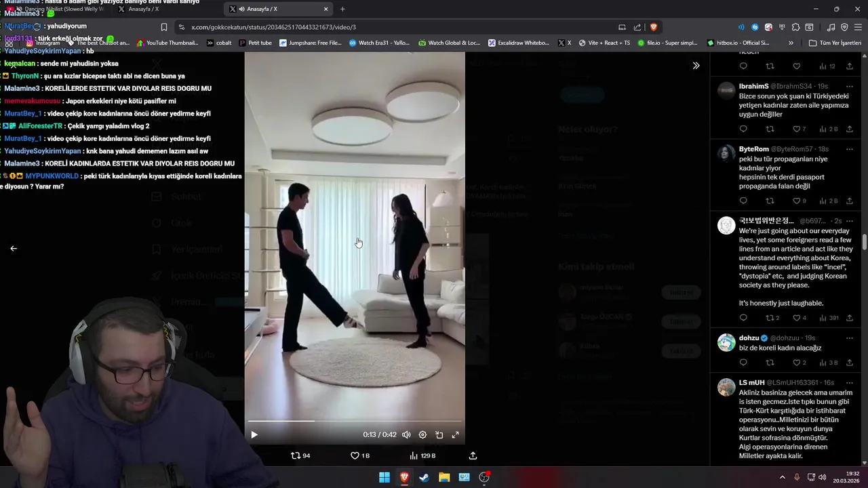Viewport: 868px width, 488px height.
Task: Repost the tweet showing 94 reposts
Action: pos(300,455)
